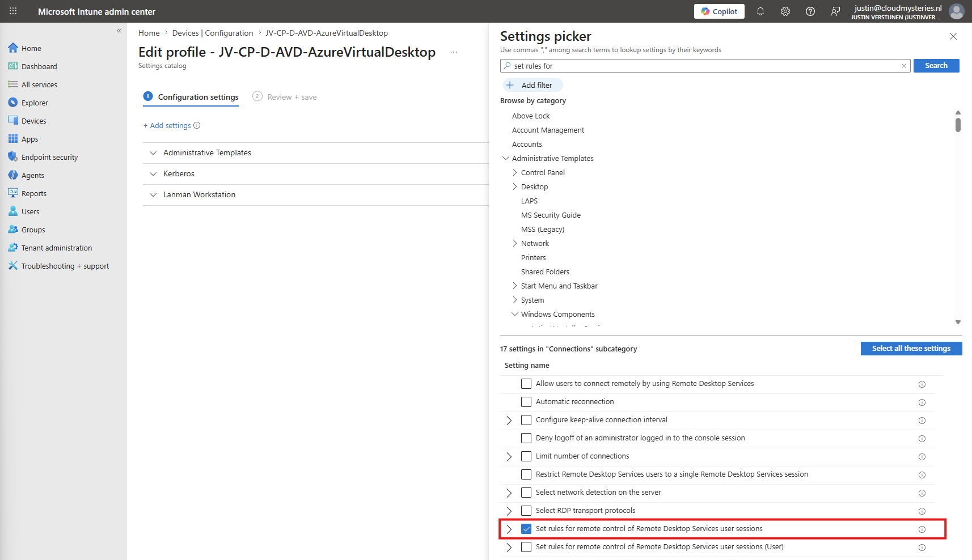Click the help question mark icon
This screenshot has height=560, width=972.
(x=810, y=11)
